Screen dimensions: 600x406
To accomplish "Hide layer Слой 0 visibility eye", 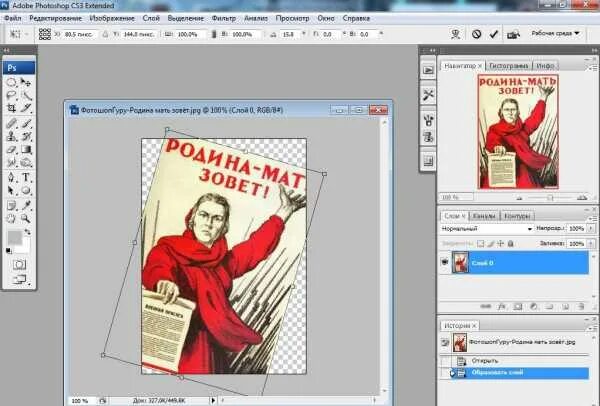I will coord(445,262).
